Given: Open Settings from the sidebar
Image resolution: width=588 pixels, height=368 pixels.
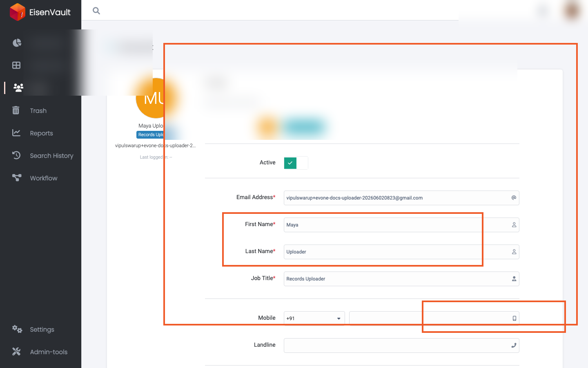Looking at the screenshot, I should pyautogui.click(x=42, y=329).
